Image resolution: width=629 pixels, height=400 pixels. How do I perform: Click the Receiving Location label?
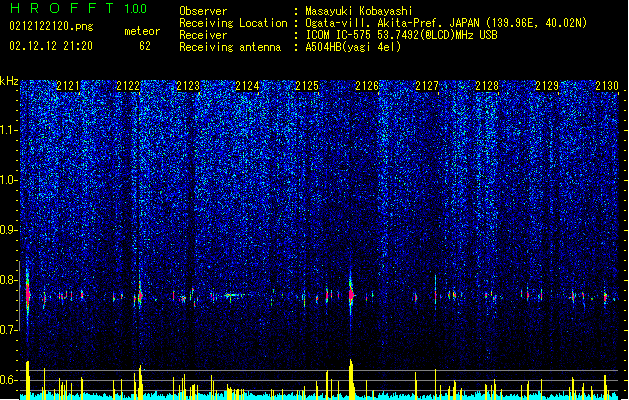[233, 23]
